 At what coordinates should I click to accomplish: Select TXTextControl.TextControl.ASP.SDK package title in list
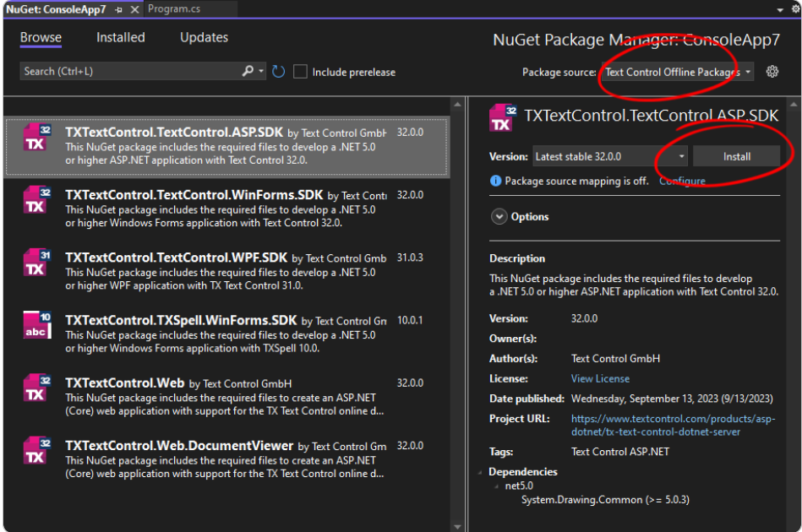pos(174,133)
